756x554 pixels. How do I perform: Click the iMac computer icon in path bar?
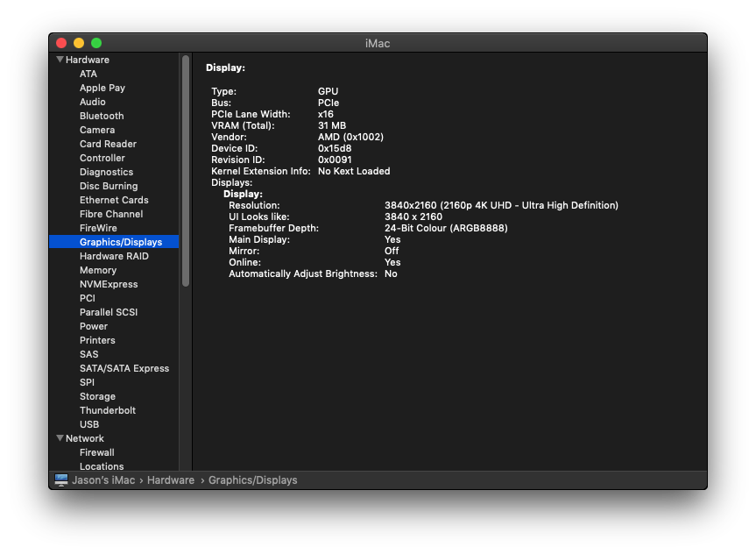61,480
